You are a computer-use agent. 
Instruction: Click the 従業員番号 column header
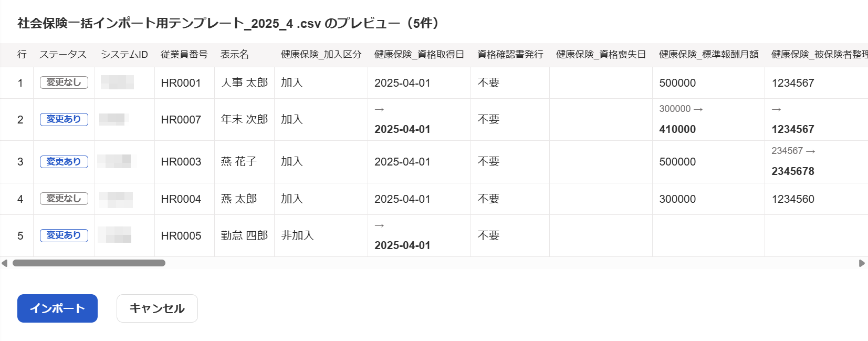184,55
